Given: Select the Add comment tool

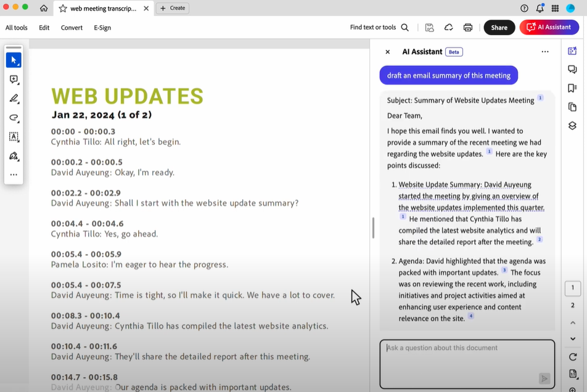Looking at the screenshot, I should (14, 80).
